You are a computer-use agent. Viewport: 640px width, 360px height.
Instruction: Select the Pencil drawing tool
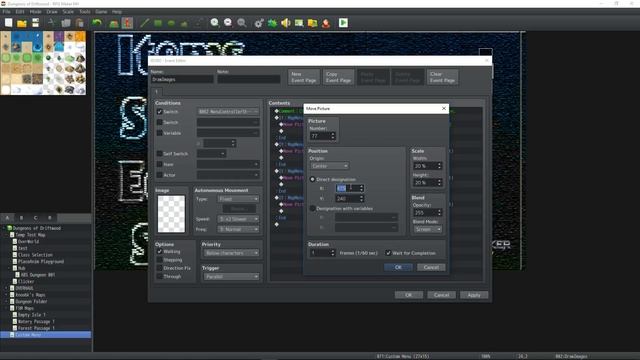[x=144, y=23]
